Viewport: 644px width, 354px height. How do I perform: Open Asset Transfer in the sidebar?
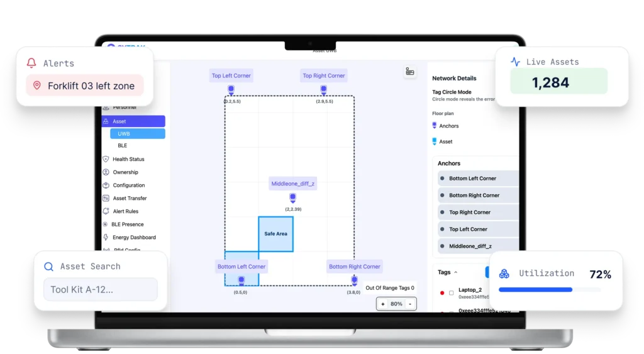click(130, 198)
